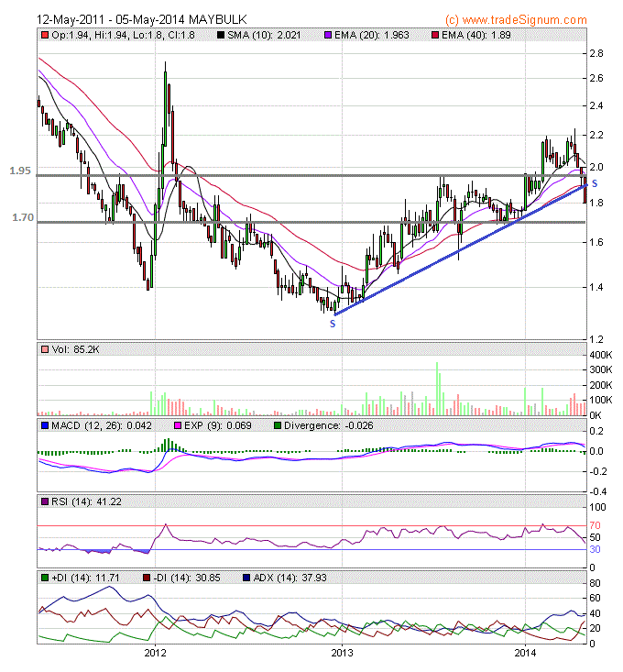Click the 1.2 price axis label
Screen dimensions: 623x672
[596, 339]
